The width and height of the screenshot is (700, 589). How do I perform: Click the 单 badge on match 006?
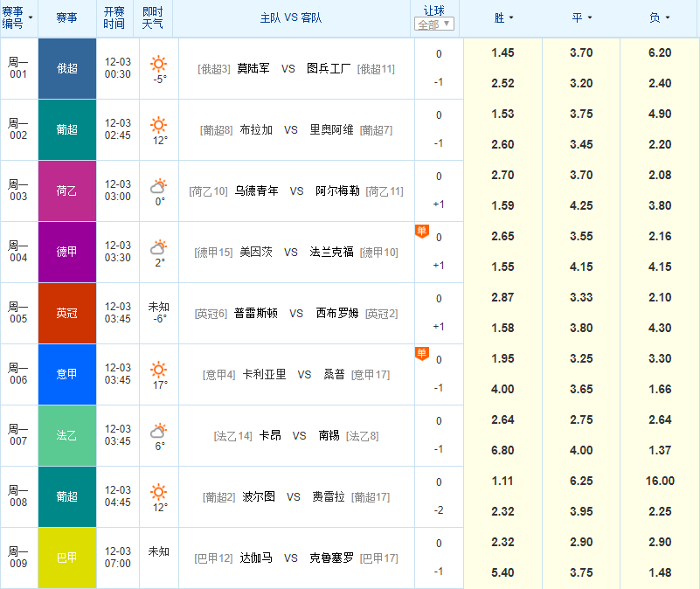(x=422, y=354)
